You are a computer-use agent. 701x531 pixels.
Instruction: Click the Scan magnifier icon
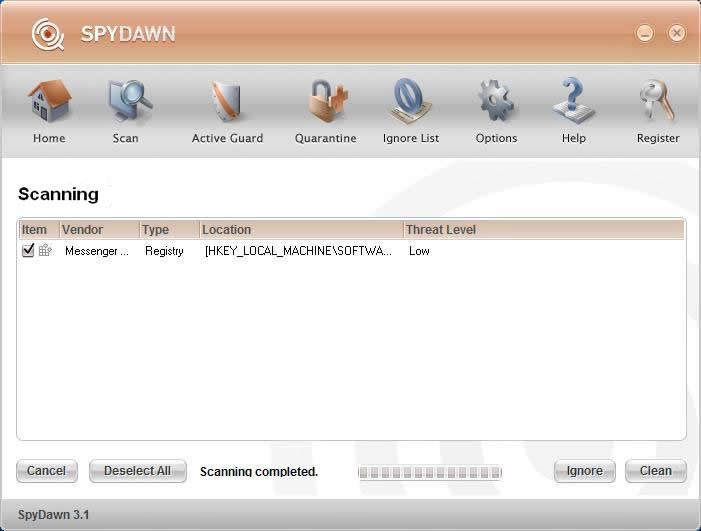click(127, 102)
